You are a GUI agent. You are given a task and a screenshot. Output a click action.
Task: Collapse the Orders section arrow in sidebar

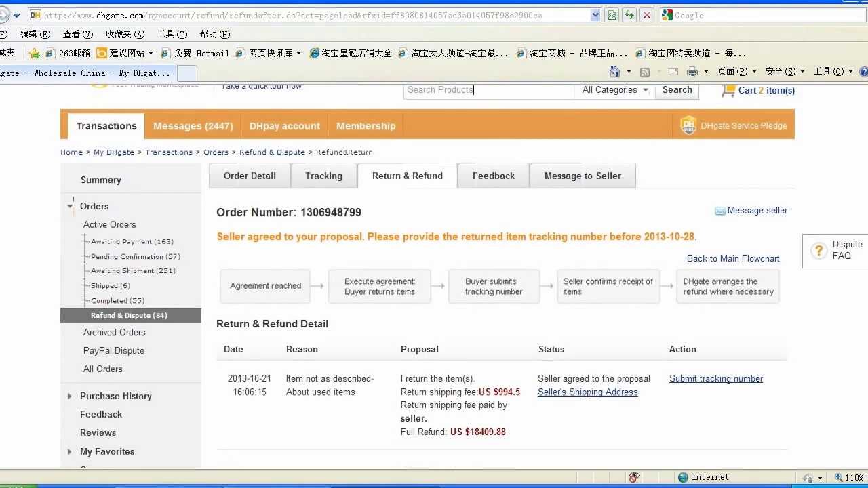(x=70, y=206)
